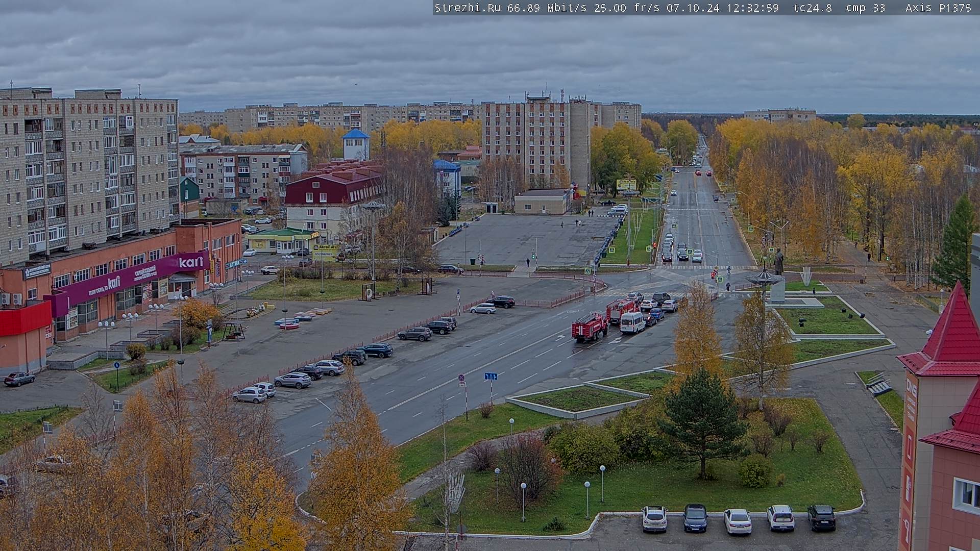The image size is (980, 551).
Task: Click the '12:32:59' time stamp
Action: [x=753, y=8]
